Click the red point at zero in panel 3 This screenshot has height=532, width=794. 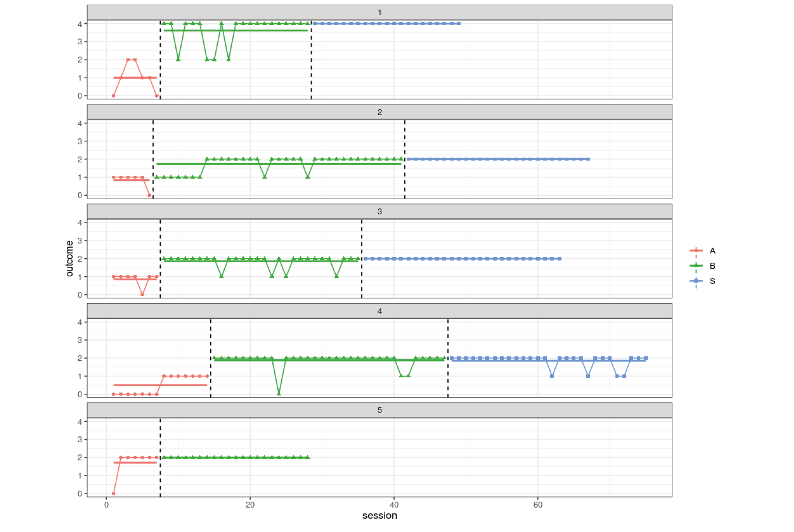click(x=142, y=295)
